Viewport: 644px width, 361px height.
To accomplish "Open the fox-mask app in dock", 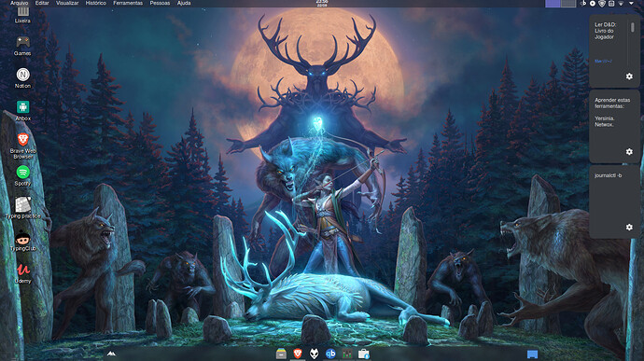I will (x=315, y=354).
